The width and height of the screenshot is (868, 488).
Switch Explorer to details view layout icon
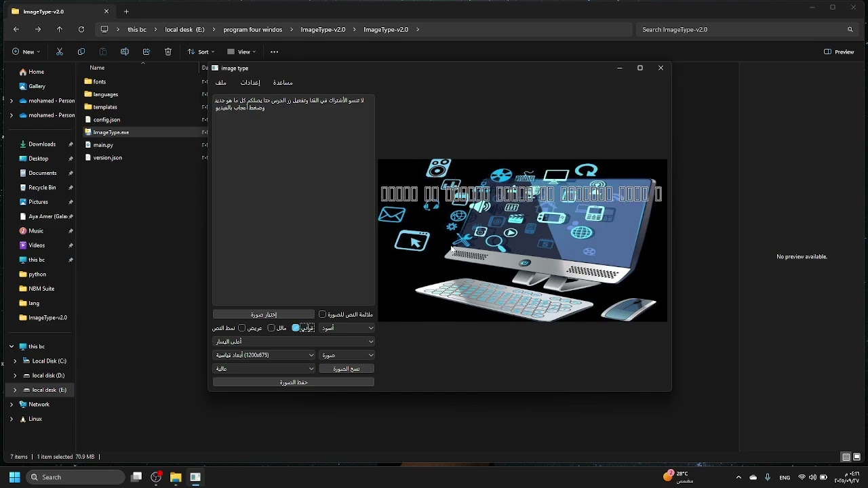pyautogui.click(x=846, y=457)
